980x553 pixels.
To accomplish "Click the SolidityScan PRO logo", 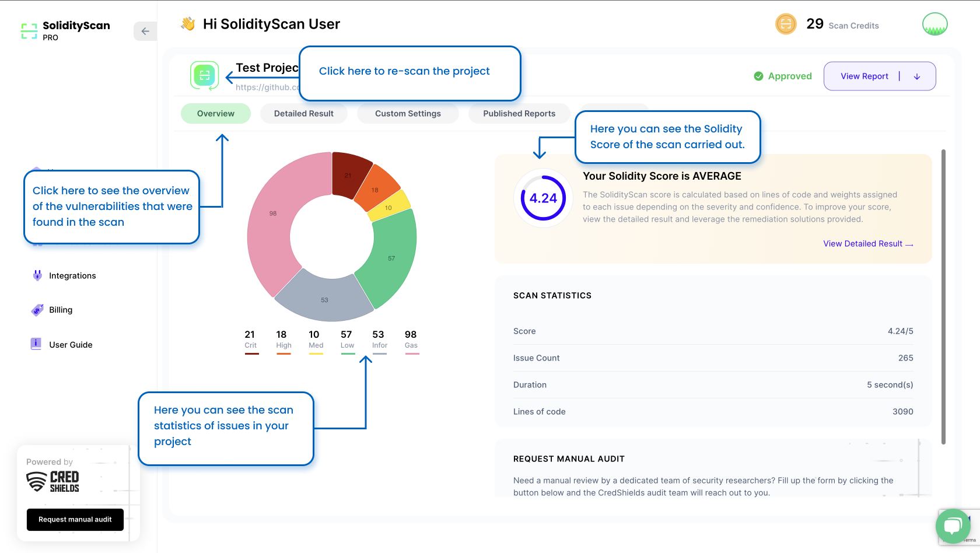I will pos(65,31).
